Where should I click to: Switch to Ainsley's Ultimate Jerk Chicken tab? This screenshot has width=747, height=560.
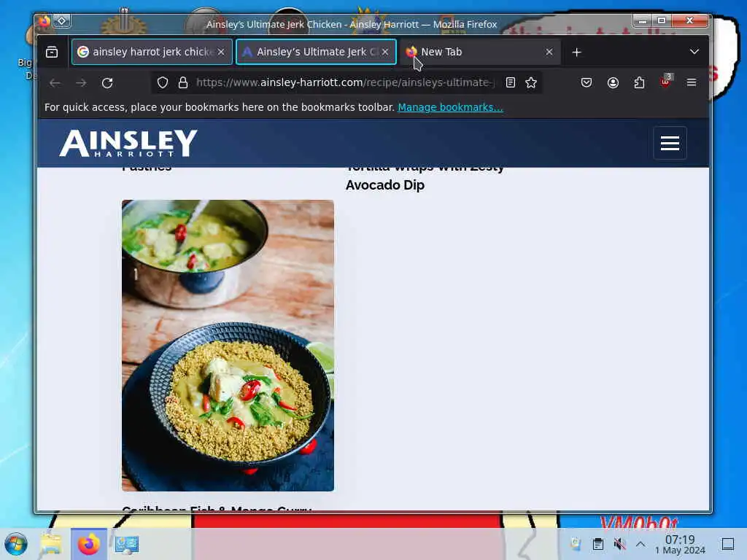point(316,52)
